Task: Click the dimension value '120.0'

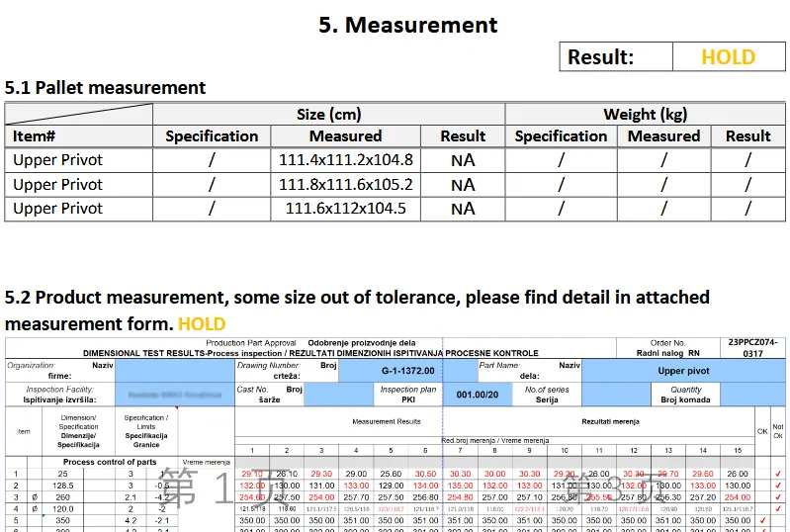Action: (x=62, y=509)
